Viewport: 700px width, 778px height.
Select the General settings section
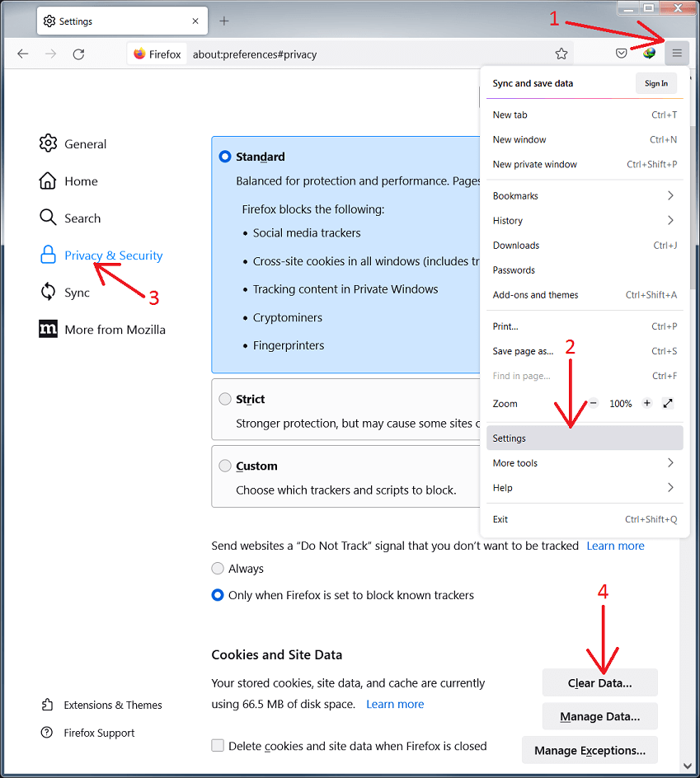point(86,143)
